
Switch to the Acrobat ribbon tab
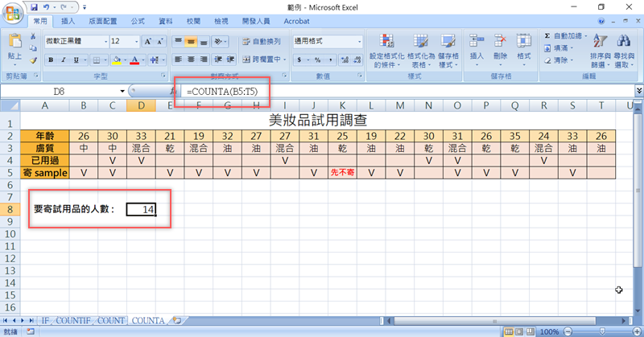click(x=296, y=22)
